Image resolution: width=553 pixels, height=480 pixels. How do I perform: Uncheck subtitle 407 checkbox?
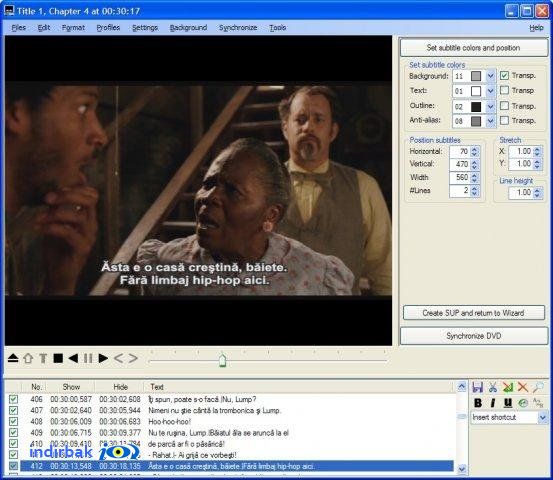[13, 411]
